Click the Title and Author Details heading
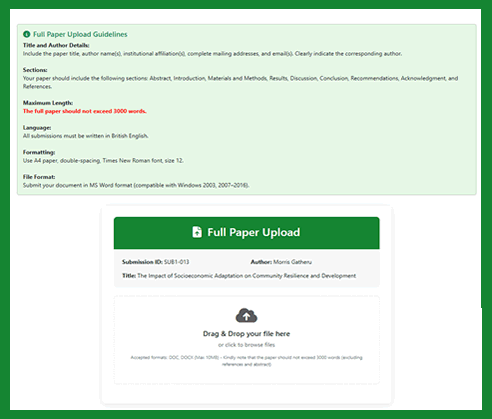The width and height of the screenshot is (492, 419). (x=56, y=45)
